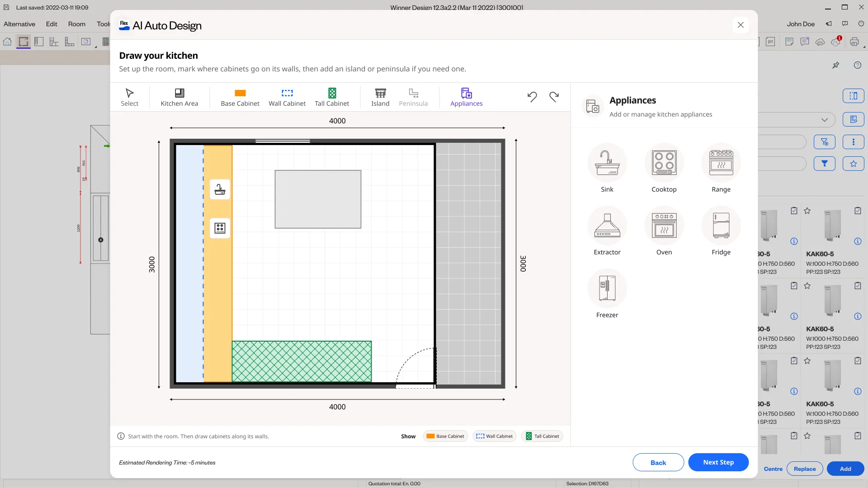The image size is (868, 488).
Task: Open the Appliances tool tab
Action: click(466, 97)
